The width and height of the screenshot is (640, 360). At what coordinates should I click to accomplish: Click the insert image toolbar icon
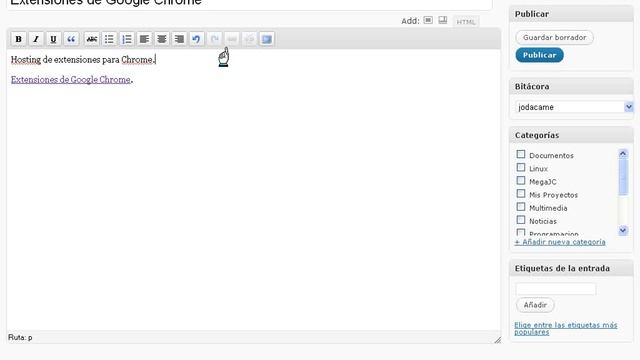tap(267, 39)
